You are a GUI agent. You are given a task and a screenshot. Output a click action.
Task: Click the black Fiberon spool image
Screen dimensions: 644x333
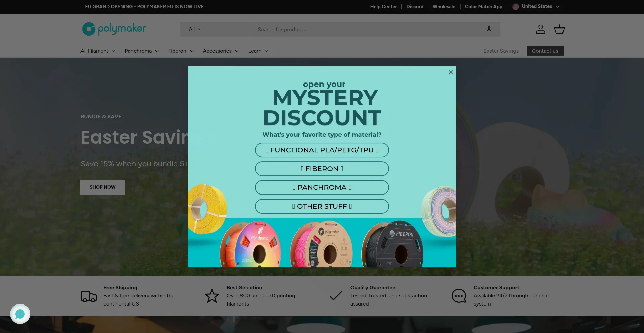(x=392, y=245)
